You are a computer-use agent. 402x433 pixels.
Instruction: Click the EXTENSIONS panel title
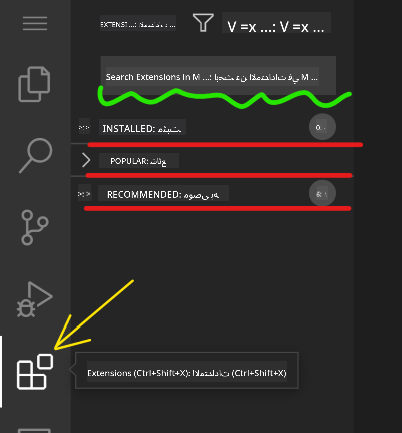[x=138, y=24]
